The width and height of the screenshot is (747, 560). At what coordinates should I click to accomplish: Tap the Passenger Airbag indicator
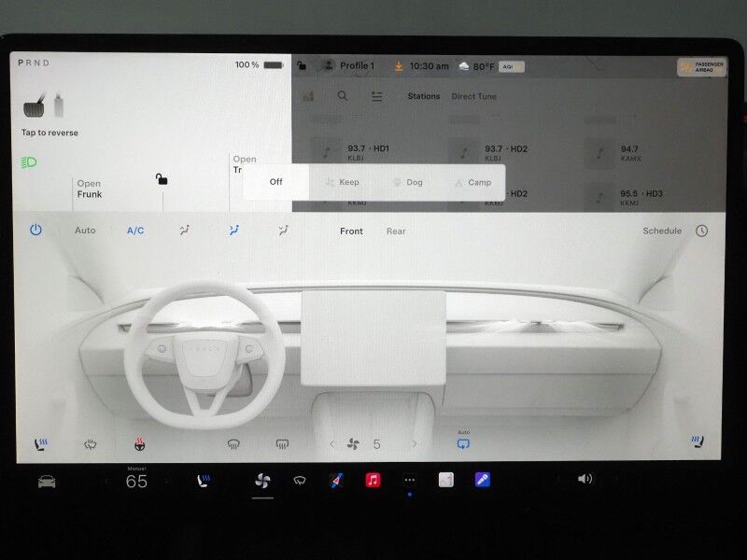[702, 67]
